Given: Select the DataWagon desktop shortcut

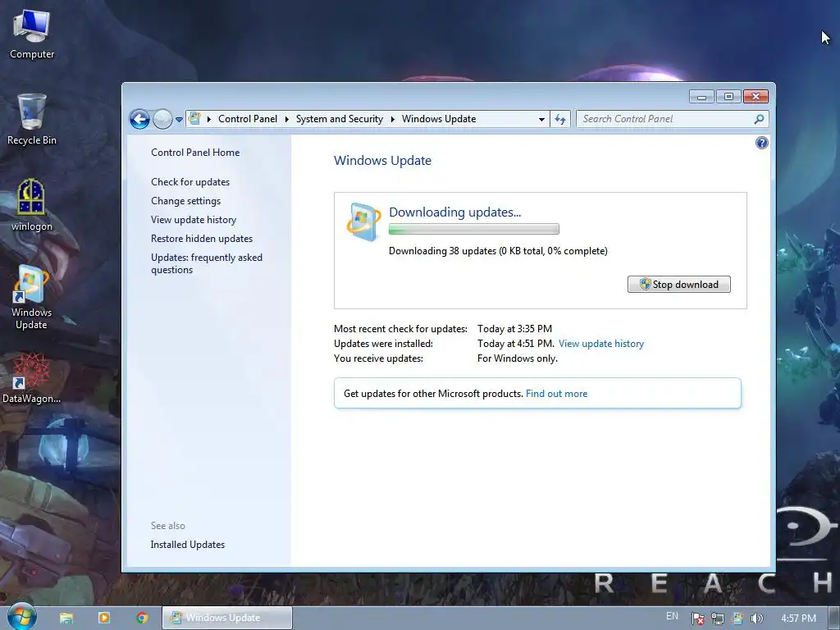Looking at the screenshot, I should pos(32,378).
